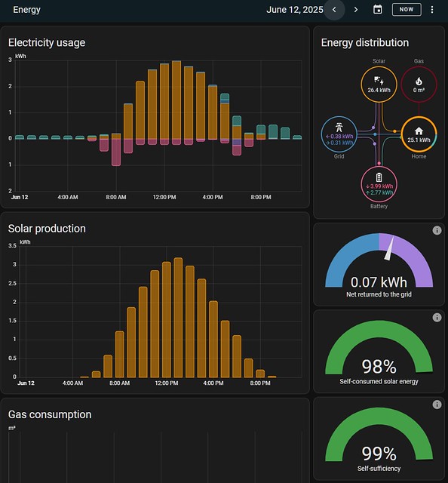
Task: Click the Gas consumption card title
Action: [50, 414]
